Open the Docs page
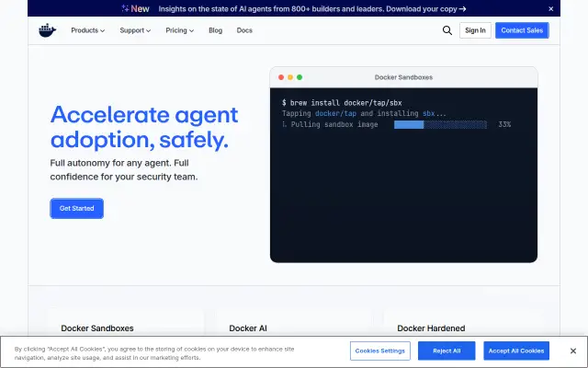This screenshot has width=588, height=368. click(244, 30)
